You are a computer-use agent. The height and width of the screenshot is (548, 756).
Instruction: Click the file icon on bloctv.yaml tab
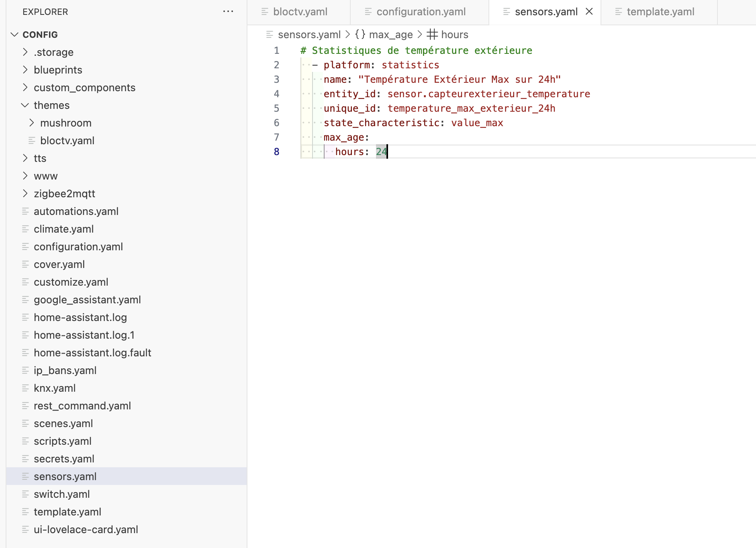click(x=265, y=12)
